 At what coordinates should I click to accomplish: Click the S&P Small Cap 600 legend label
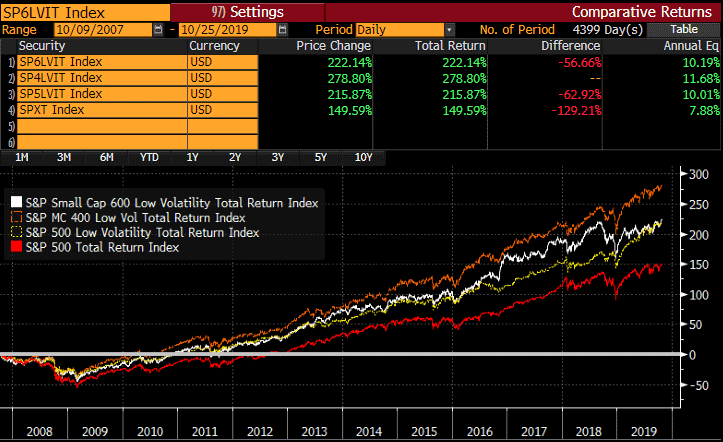point(172,203)
